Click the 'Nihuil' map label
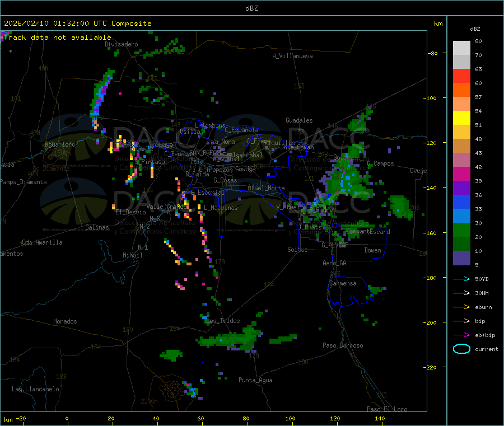 tap(132, 255)
